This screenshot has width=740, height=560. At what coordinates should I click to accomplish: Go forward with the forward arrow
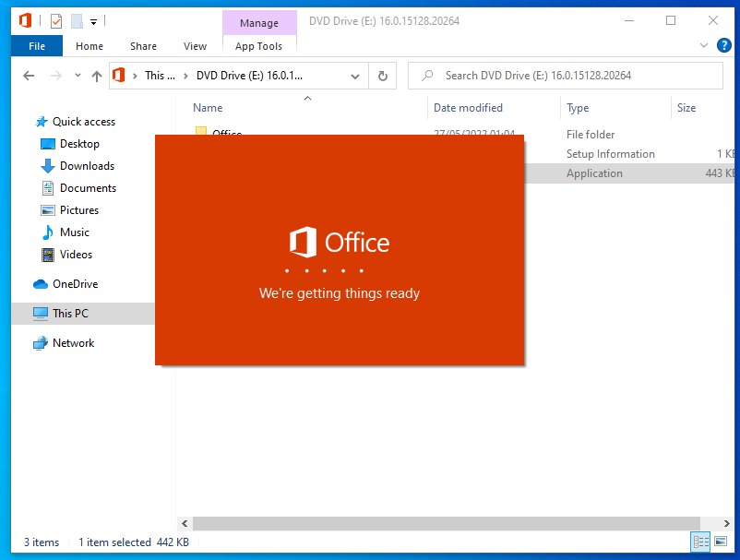[x=55, y=76]
